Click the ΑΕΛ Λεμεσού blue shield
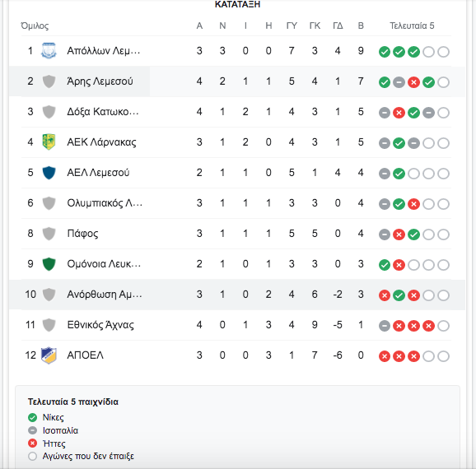The width and height of the screenshot is (476, 469). tap(49, 173)
